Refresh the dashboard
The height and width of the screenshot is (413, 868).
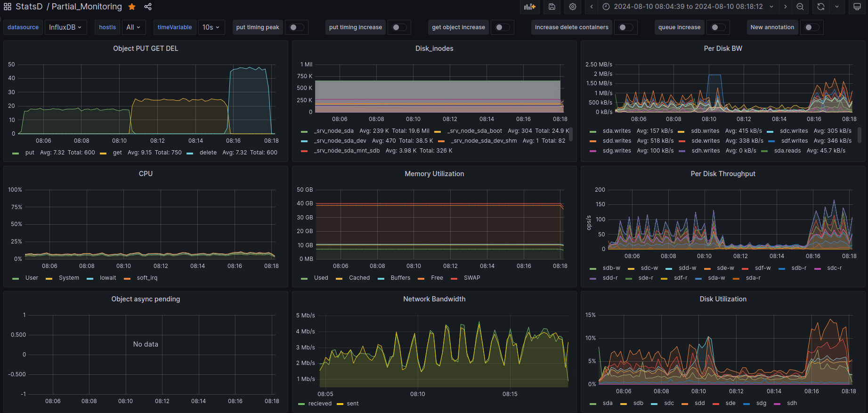click(821, 7)
